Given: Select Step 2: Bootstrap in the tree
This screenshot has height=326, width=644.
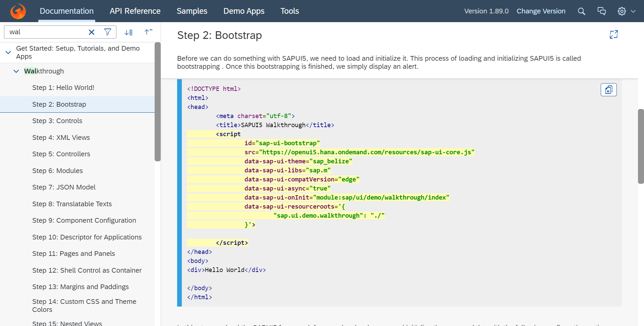Looking at the screenshot, I should coord(77,104).
